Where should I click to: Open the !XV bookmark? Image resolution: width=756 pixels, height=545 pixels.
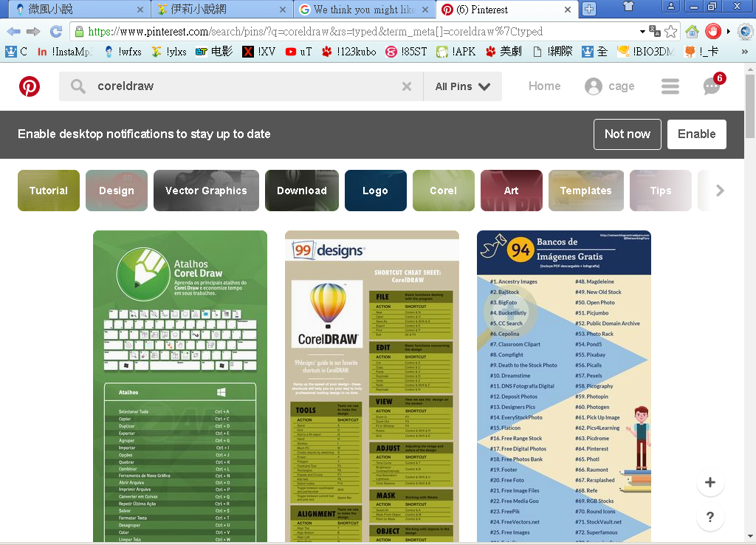pos(259,52)
